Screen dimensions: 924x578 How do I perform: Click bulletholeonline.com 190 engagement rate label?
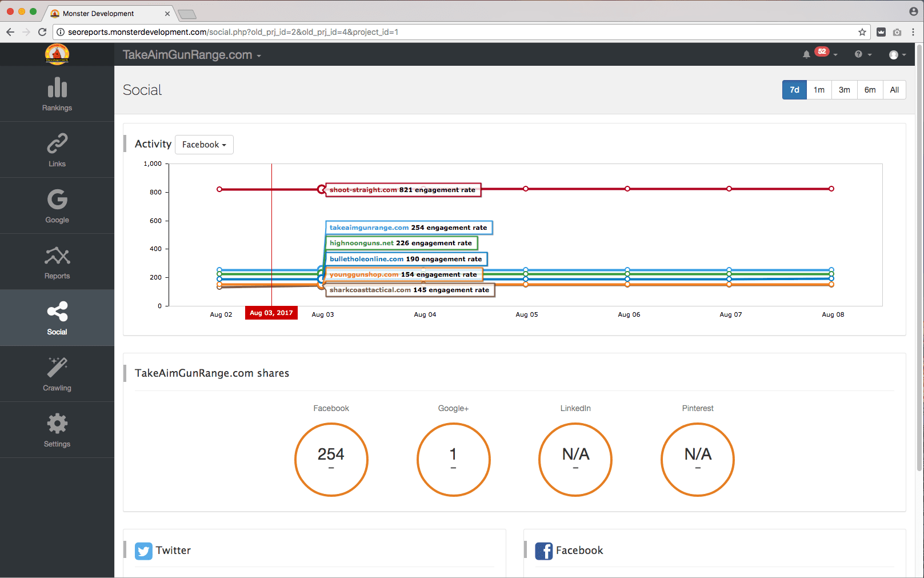coord(406,259)
